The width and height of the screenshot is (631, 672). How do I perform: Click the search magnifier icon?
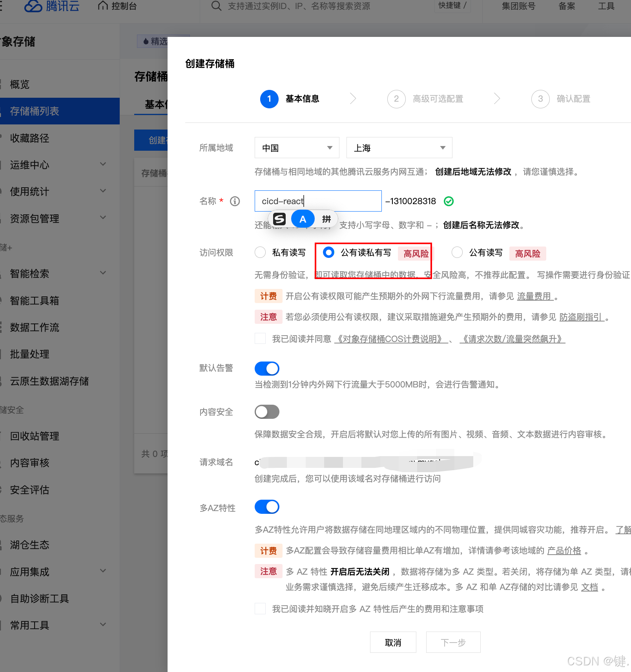216,6
